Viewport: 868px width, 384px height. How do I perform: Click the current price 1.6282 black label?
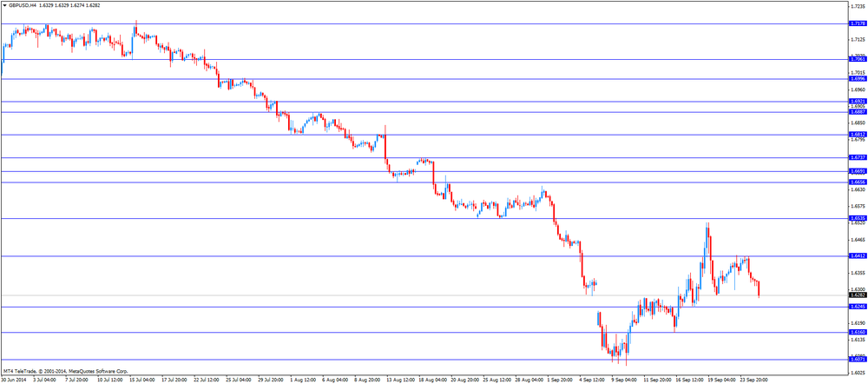pyautogui.click(x=858, y=295)
